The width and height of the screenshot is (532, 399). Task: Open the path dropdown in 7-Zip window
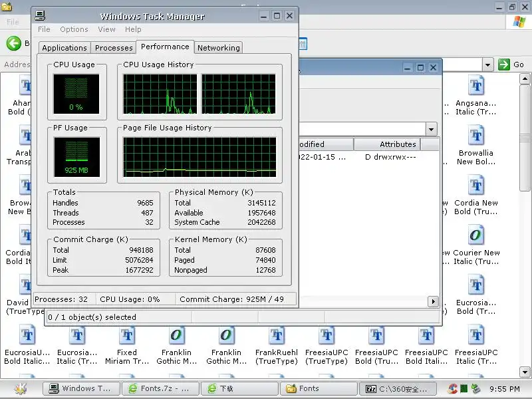coord(431,129)
